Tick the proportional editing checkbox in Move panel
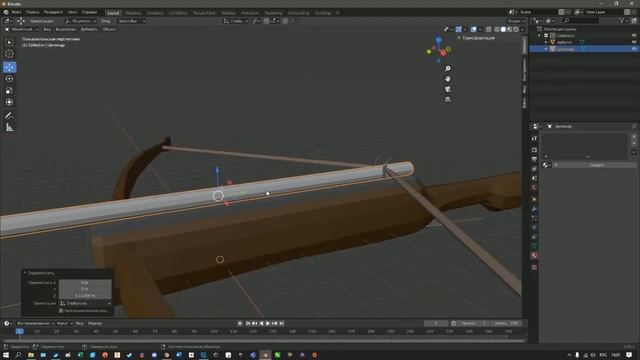Screen dimensions: 640x360 [x=61, y=311]
